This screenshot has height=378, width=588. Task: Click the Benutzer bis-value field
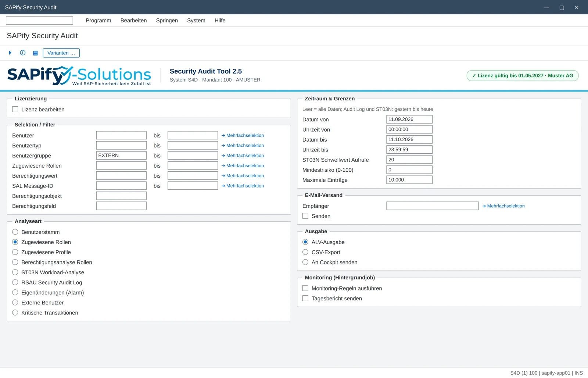point(193,135)
